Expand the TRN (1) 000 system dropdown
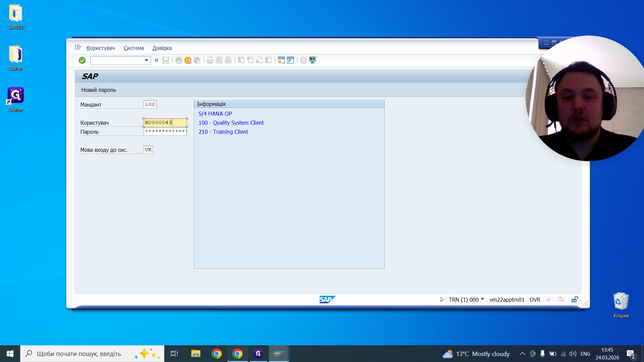The image size is (644, 362). pyautogui.click(x=482, y=299)
